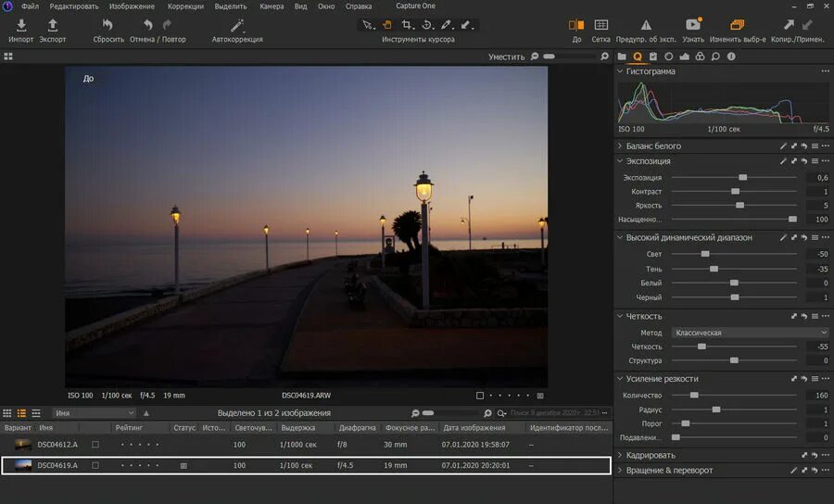Click the Import icon in the toolbar
The image size is (834, 504).
[21, 26]
